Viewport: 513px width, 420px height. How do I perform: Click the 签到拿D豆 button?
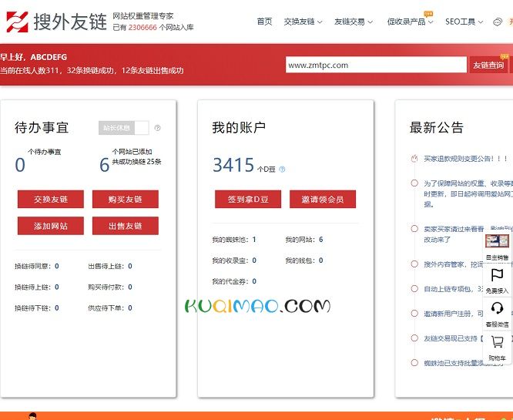(248, 200)
